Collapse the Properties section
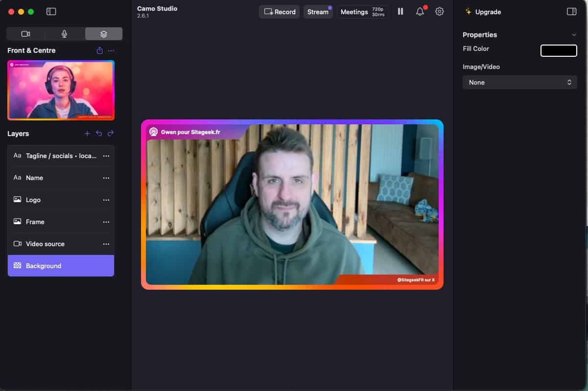Image resolution: width=588 pixels, height=391 pixels. click(x=574, y=35)
